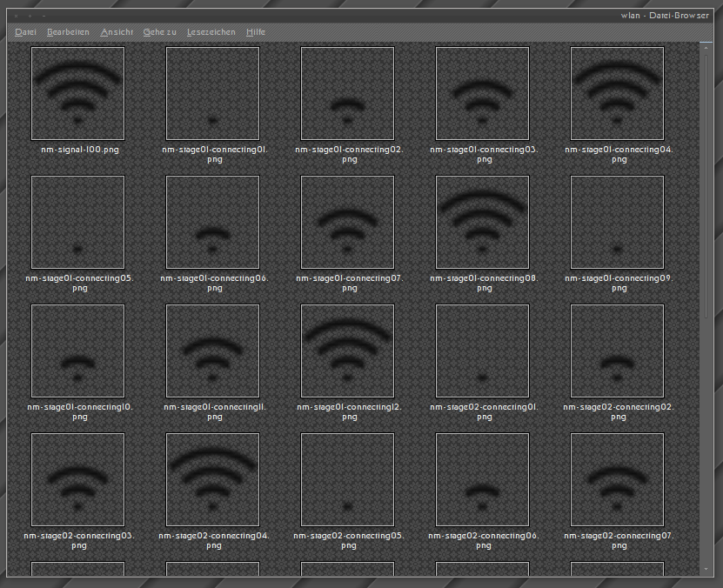The width and height of the screenshot is (723, 588).
Task: Open the Bearbeiten menu
Action: (68, 32)
